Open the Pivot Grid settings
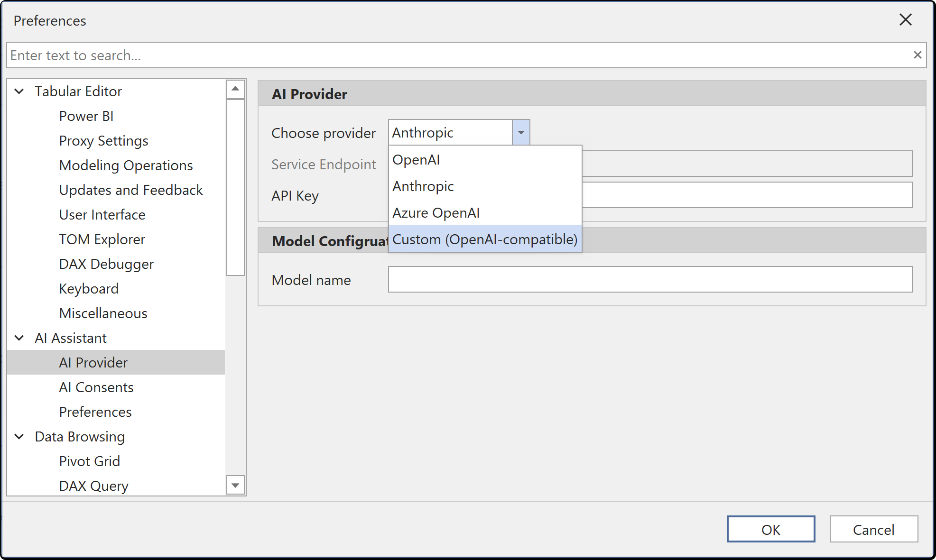Viewport: 936px width, 560px height. [89, 461]
